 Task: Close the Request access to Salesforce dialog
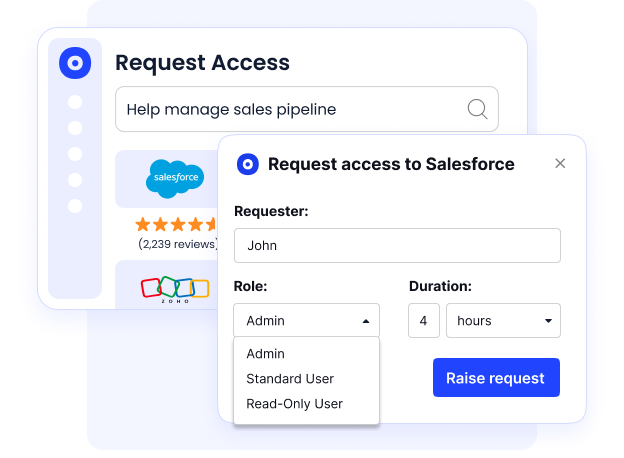click(x=560, y=164)
